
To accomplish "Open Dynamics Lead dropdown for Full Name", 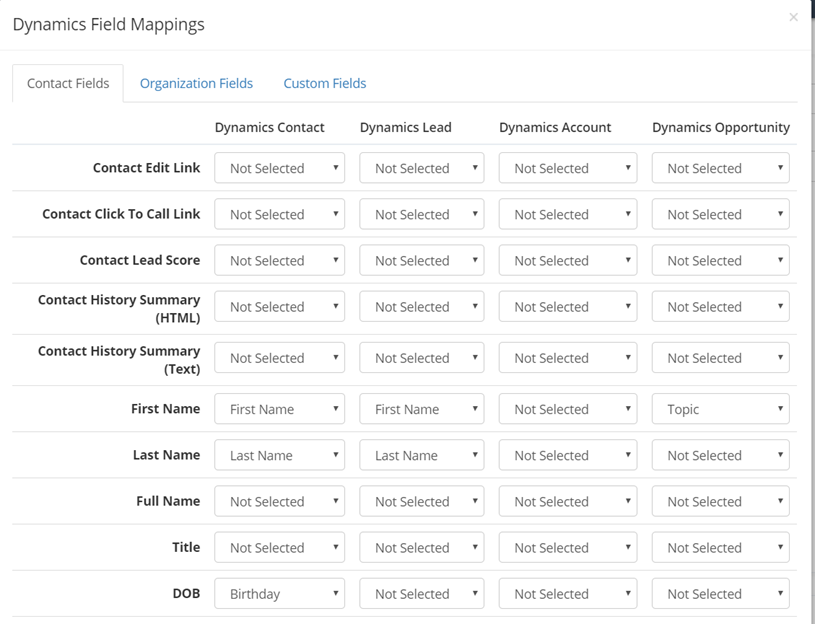I will [x=422, y=501].
